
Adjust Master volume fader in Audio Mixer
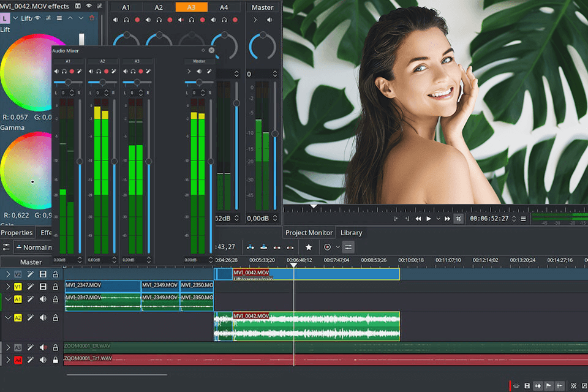point(210,161)
